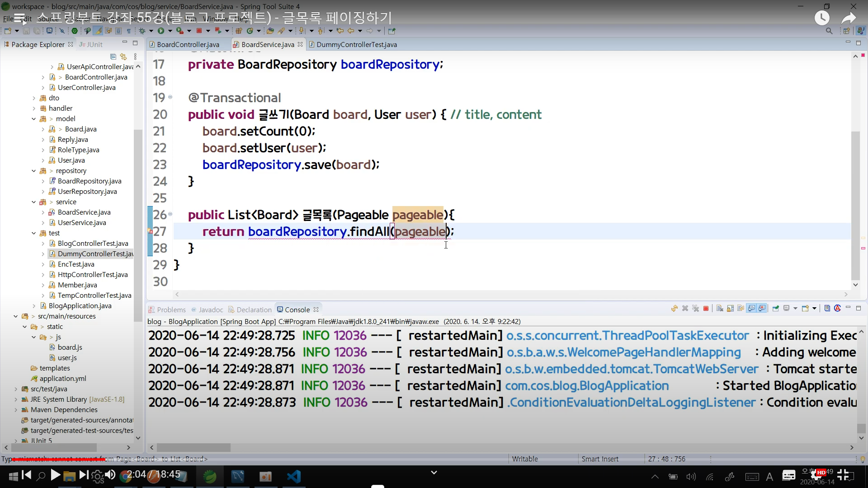868x488 pixels.
Task: Click the Open Console icon
Action: pyautogui.click(x=805, y=309)
